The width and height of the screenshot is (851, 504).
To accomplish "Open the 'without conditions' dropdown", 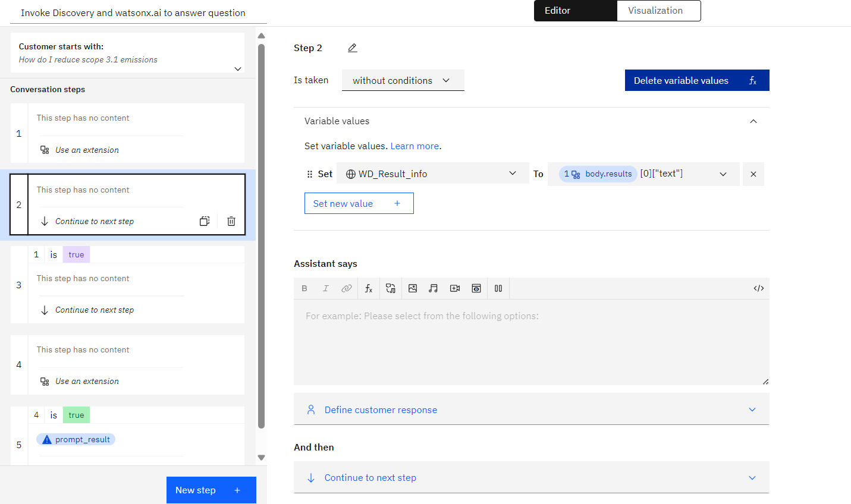I will coord(403,80).
